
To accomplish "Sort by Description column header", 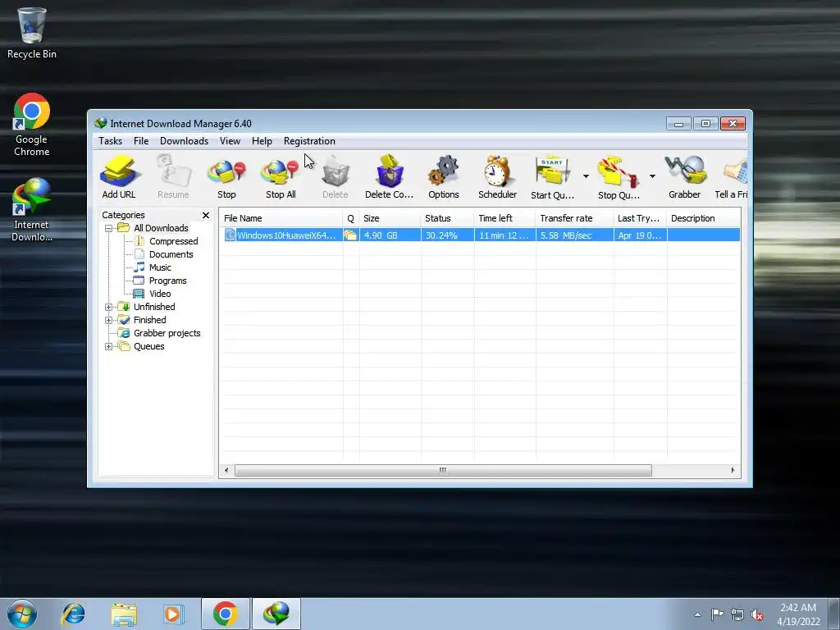I will tap(703, 218).
